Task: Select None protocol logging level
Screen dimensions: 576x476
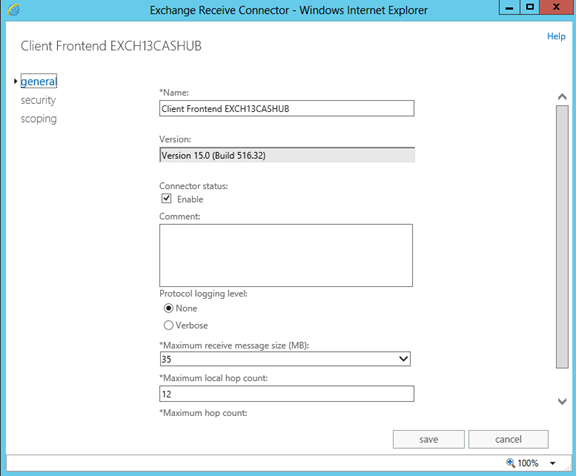Action: 168,308
